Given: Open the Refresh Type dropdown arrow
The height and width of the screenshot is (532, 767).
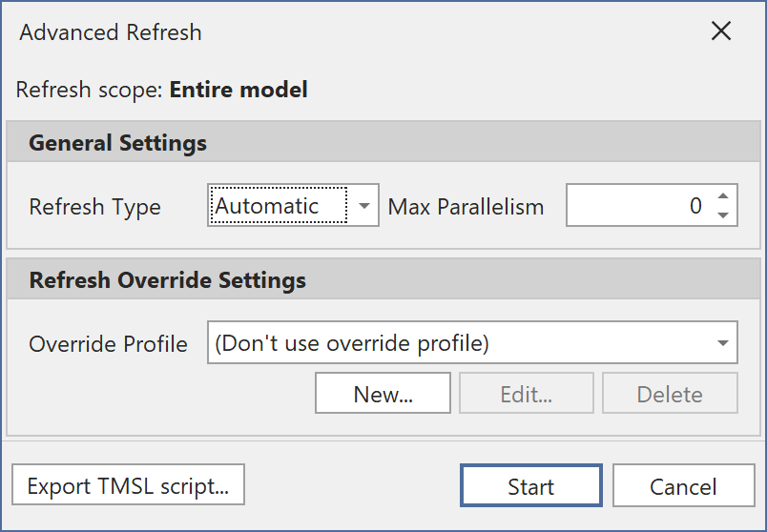Looking at the screenshot, I should coord(363,206).
